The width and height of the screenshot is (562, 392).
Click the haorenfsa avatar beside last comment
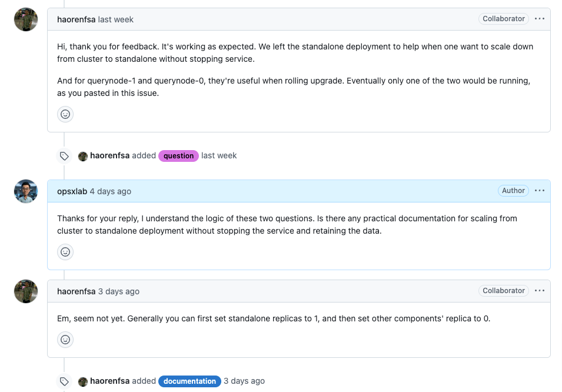[26, 291]
